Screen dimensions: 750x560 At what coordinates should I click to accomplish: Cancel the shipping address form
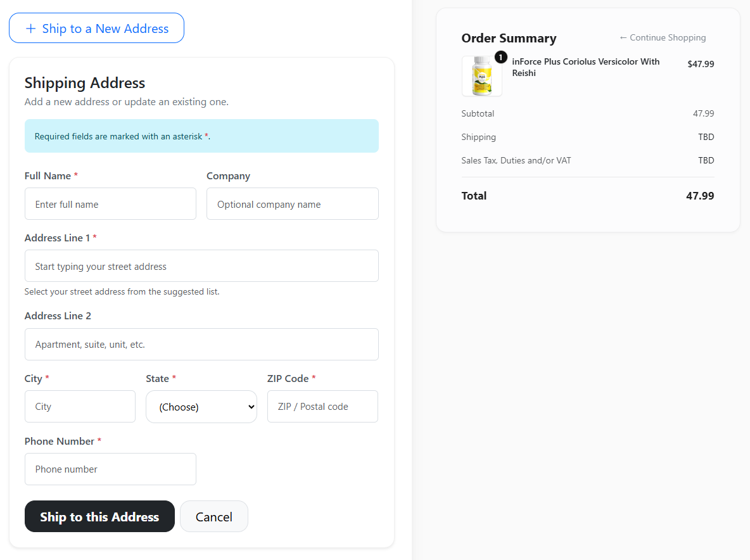coord(214,516)
